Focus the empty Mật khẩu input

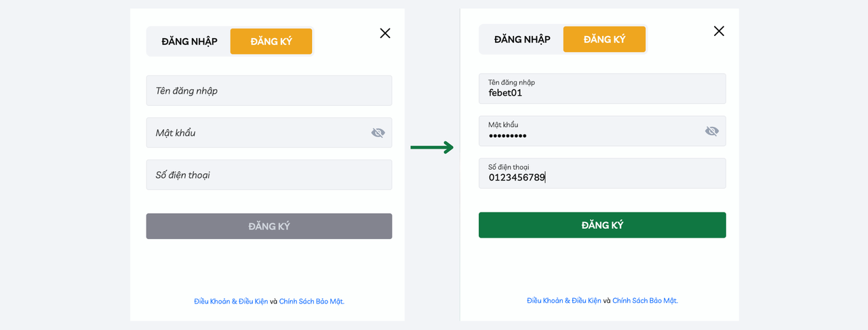(258, 133)
